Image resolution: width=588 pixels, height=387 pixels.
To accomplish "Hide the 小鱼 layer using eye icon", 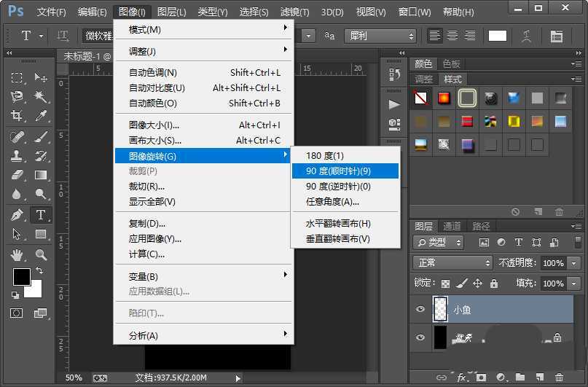I will point(420,310).
